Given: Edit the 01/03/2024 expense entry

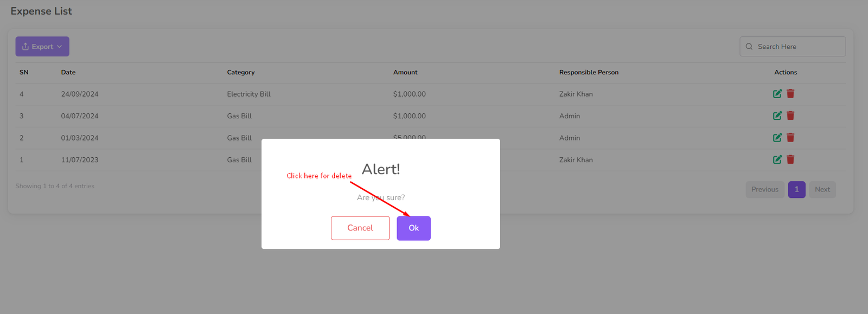Looking at the screenshot, I should (777, 138).
